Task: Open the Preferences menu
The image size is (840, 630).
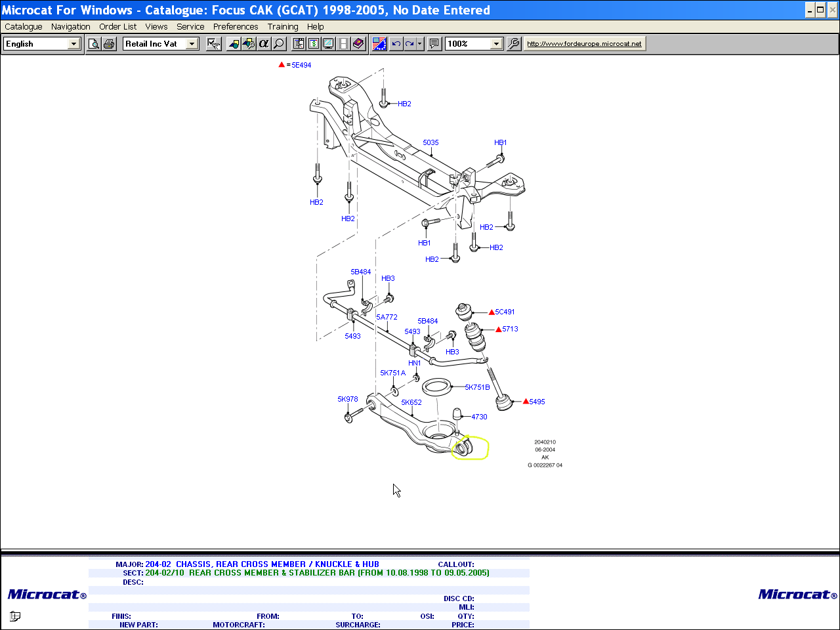Action: tap(236, 27)
